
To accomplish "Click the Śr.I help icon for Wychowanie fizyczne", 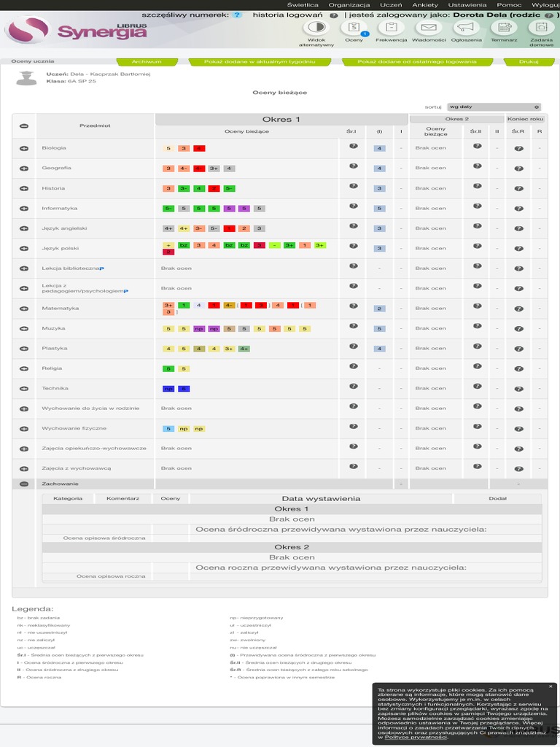I will [x=354, y=426].
